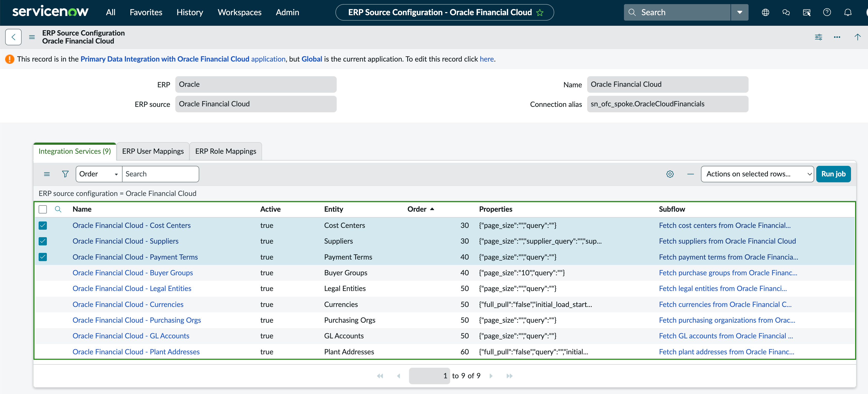The image size is (868, 394).
Task: Open the History menu
Action: click(190, 12)
